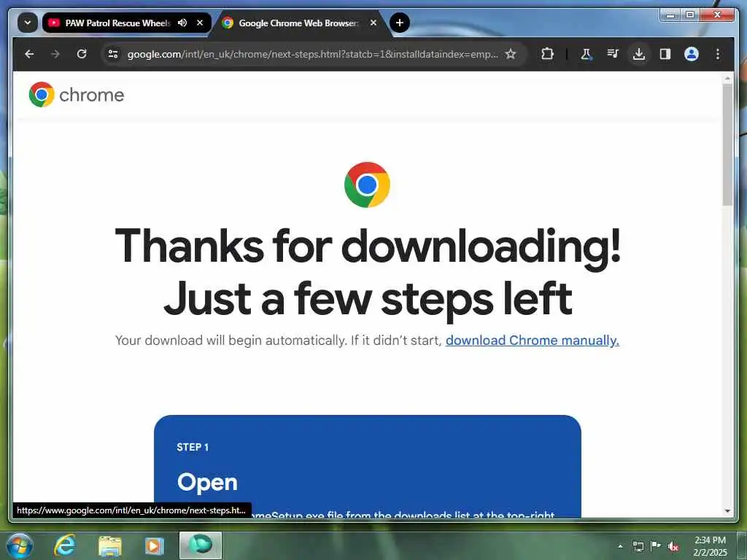747x560 pixels.
Task: Bookmark this page with the star
Action: click(x=510, y=54)
